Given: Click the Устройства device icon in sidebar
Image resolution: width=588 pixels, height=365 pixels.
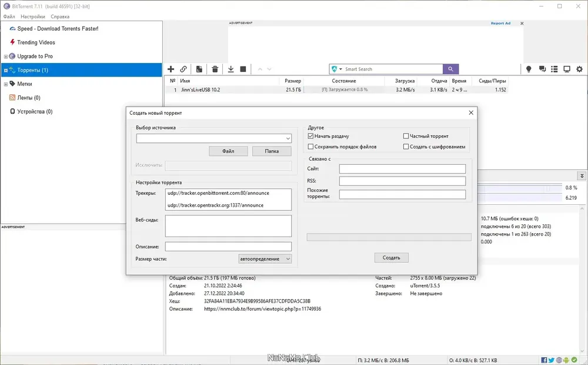Looking at the screenshot, I should click(x=12, y=111).
